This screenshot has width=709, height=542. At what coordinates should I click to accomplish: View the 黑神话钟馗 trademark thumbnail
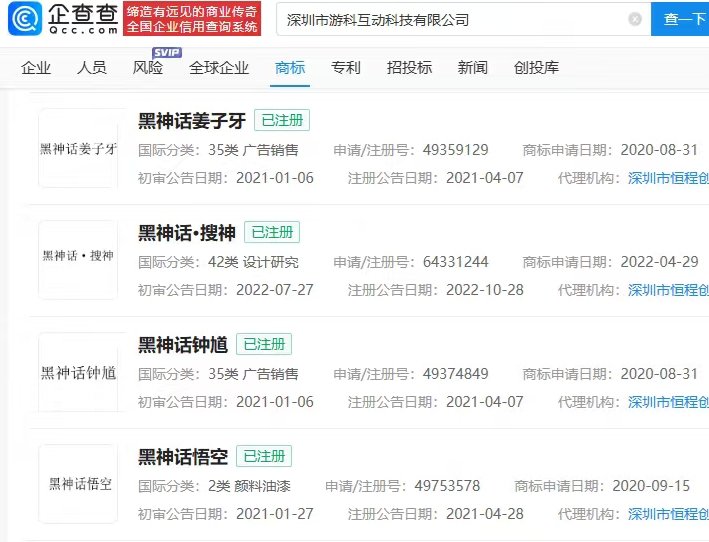click(x=78, y=372)
